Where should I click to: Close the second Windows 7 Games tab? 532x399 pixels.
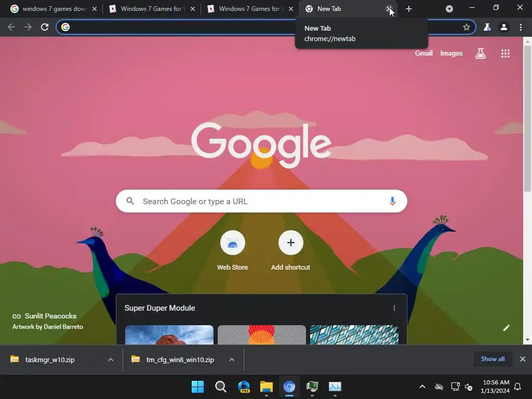[x=193, y=9]
